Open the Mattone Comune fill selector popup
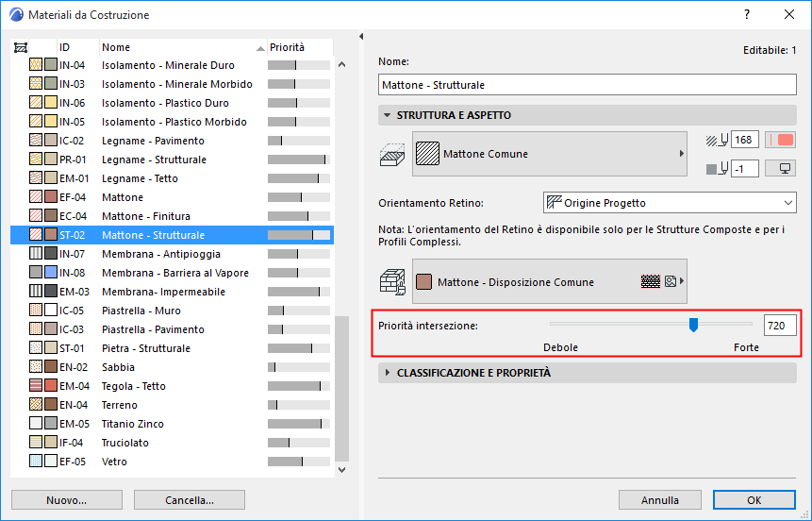The height and width of the screenshot is (521, 812). point(550,154)
